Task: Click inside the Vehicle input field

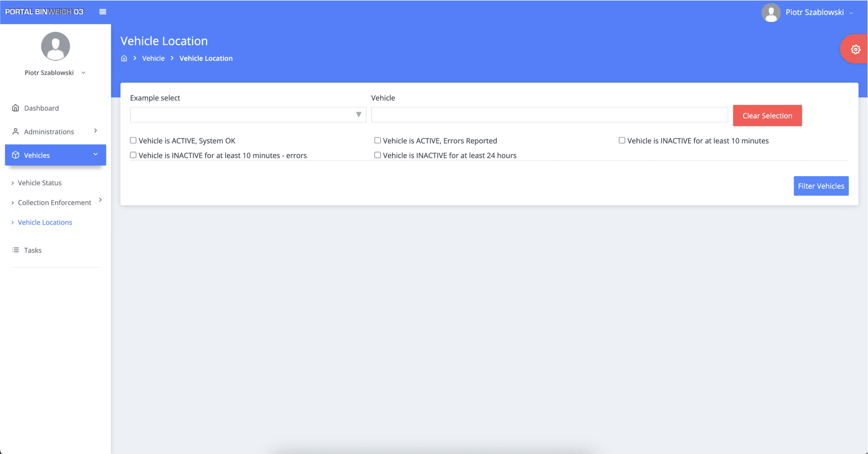Action: [550, 115]
